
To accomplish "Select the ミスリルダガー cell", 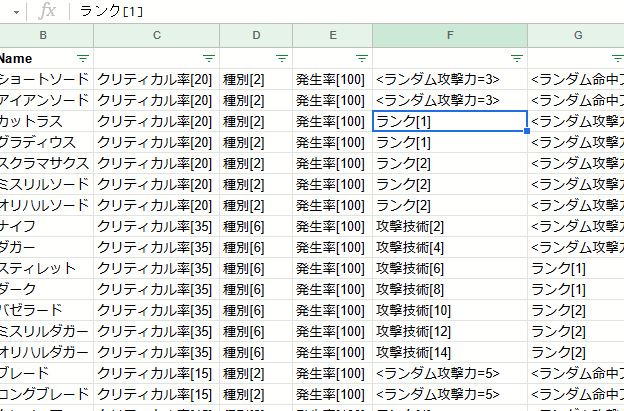I will [47, 331].
